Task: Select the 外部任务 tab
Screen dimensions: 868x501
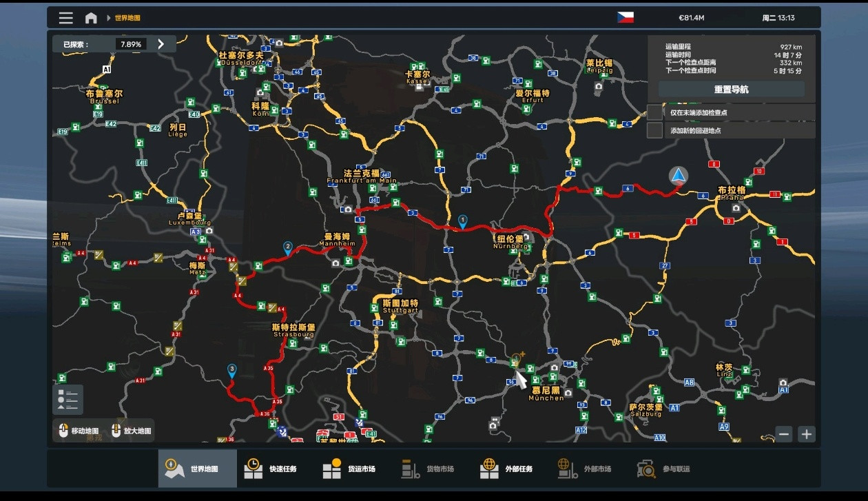Action: click(x=506, y=469)
